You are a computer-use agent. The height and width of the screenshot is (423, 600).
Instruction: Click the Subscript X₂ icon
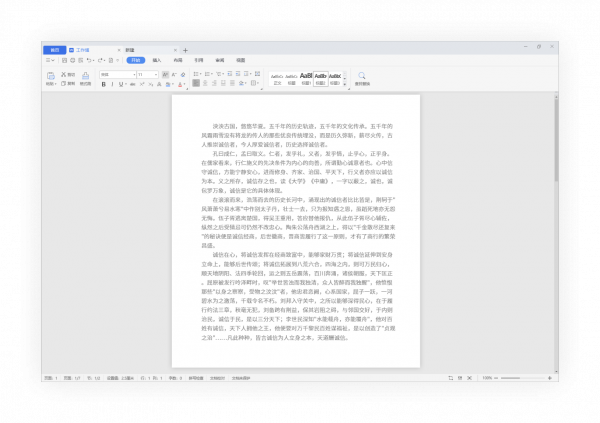tap(150, 84)
